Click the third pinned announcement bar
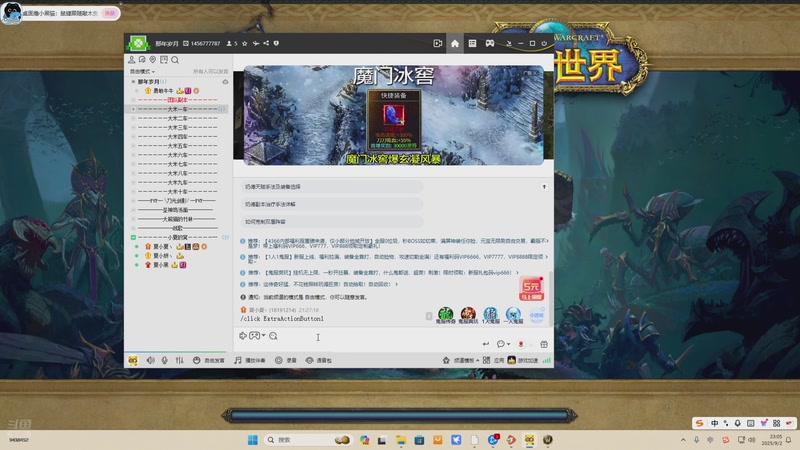Screen dimensions: 800x450 coord(331,221)
